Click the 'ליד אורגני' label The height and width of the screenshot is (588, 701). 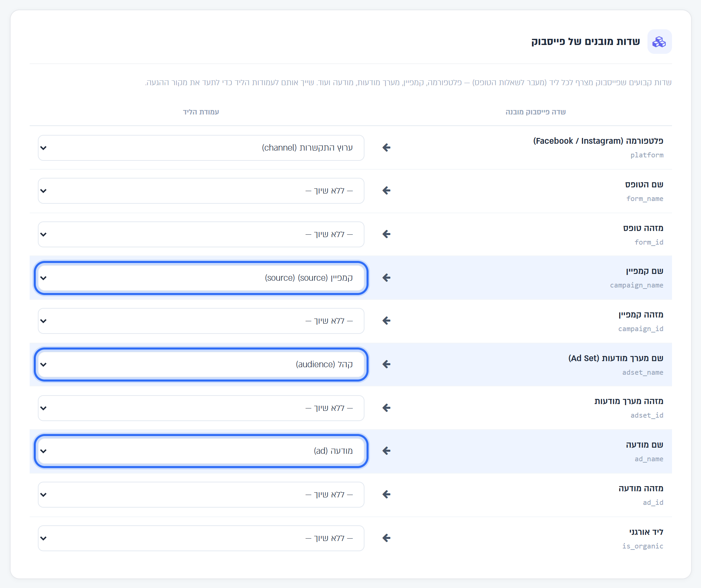click(x=646, y=532)
